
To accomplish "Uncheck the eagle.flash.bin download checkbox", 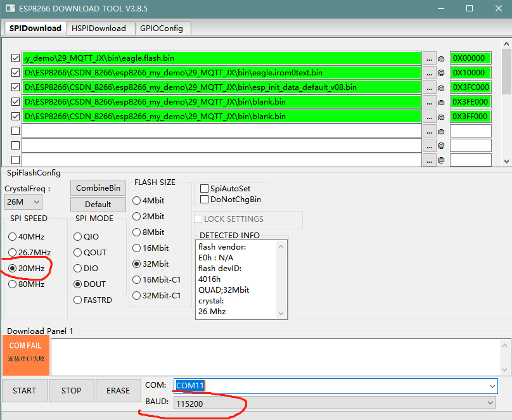I will (x=15, y=58).
